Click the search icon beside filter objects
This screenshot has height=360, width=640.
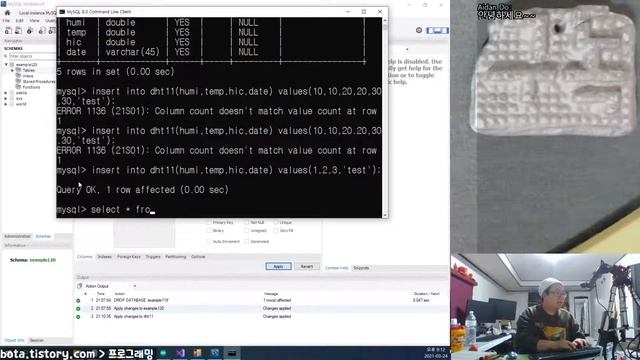(x=6, y=56)
